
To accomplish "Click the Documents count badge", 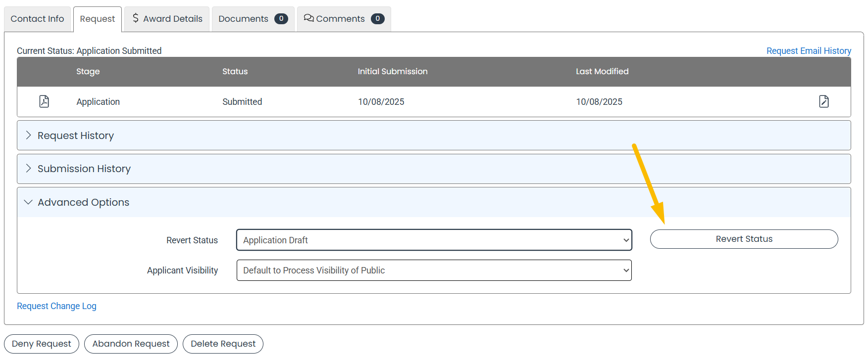I will coord(281,19).
